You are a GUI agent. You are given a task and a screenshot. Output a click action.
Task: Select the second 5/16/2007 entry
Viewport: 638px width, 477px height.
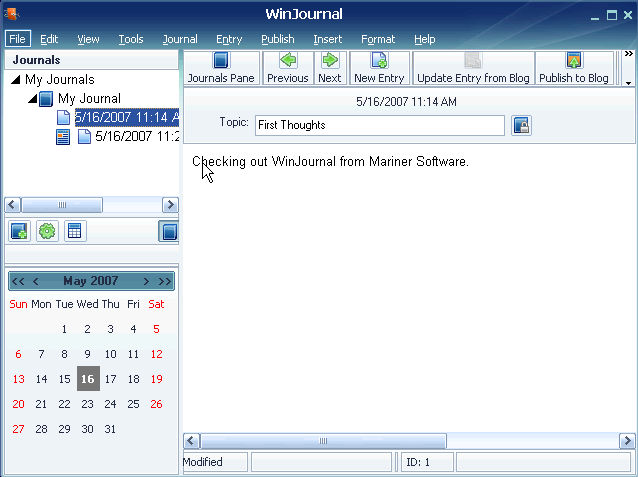(x=137, y=136)
